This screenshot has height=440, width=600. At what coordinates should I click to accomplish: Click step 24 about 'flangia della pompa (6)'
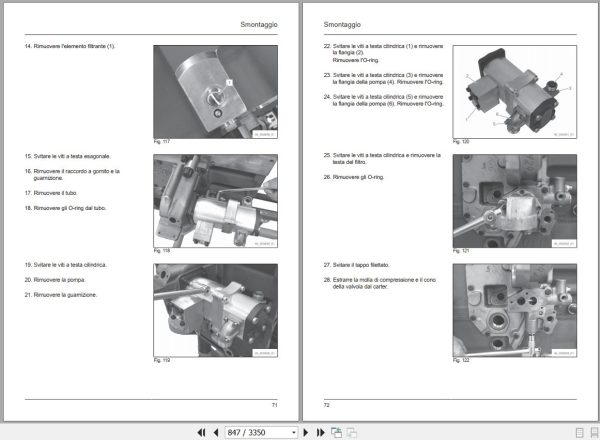click(x=383, y=100)
